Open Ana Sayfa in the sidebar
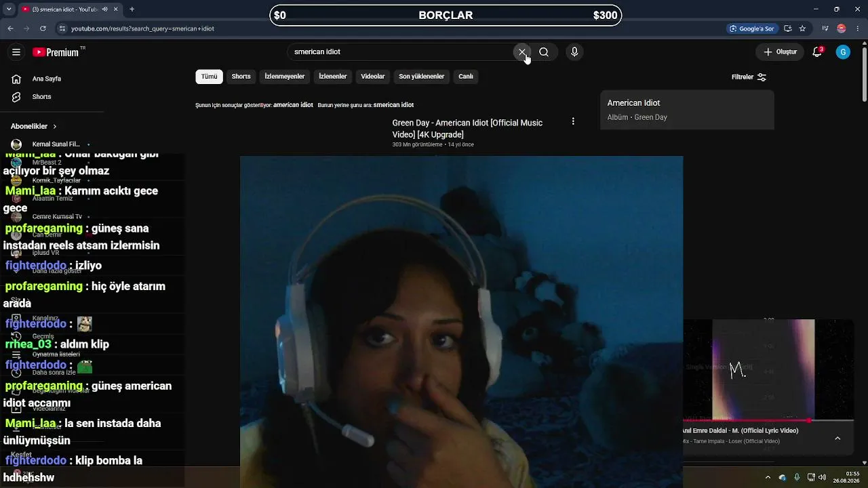The height and width of the screenshot is (488, 868). (46, 79)
